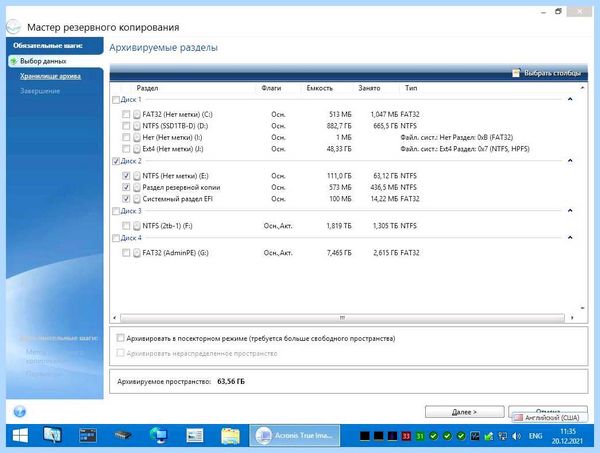Click the red 33 temperature tray icon
This screenshot has width=600, height=453.
coord(406,436)
